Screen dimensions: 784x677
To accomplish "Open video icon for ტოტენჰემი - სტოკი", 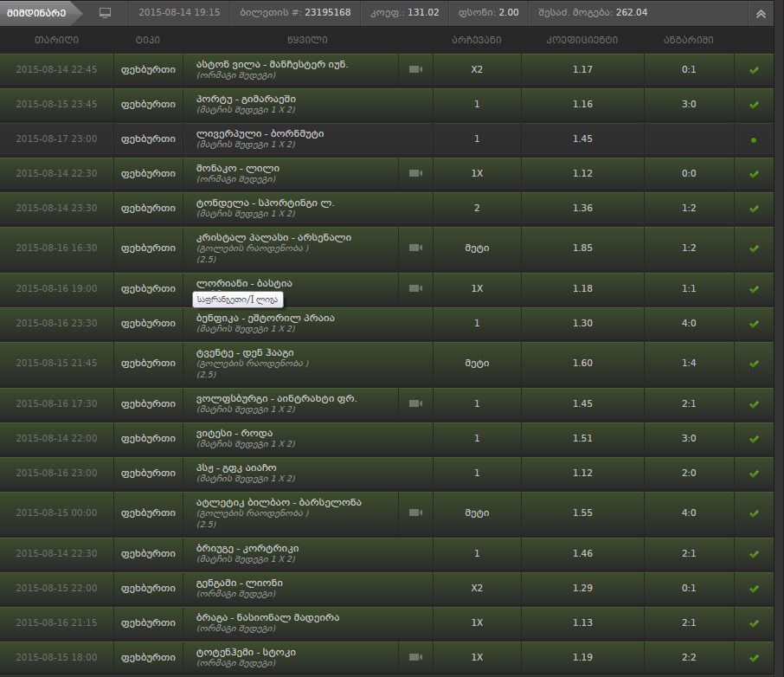I will pyautogui.click(x=415, y=657).
